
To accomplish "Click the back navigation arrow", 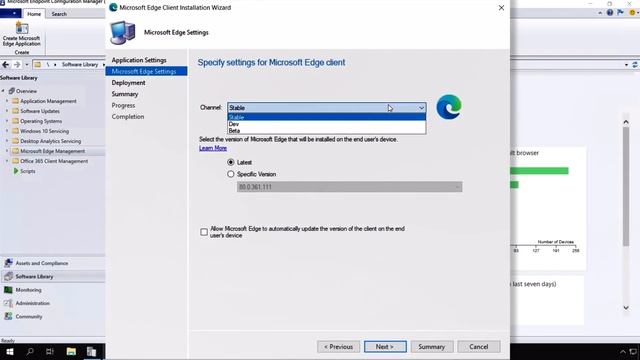I will 6,64.
